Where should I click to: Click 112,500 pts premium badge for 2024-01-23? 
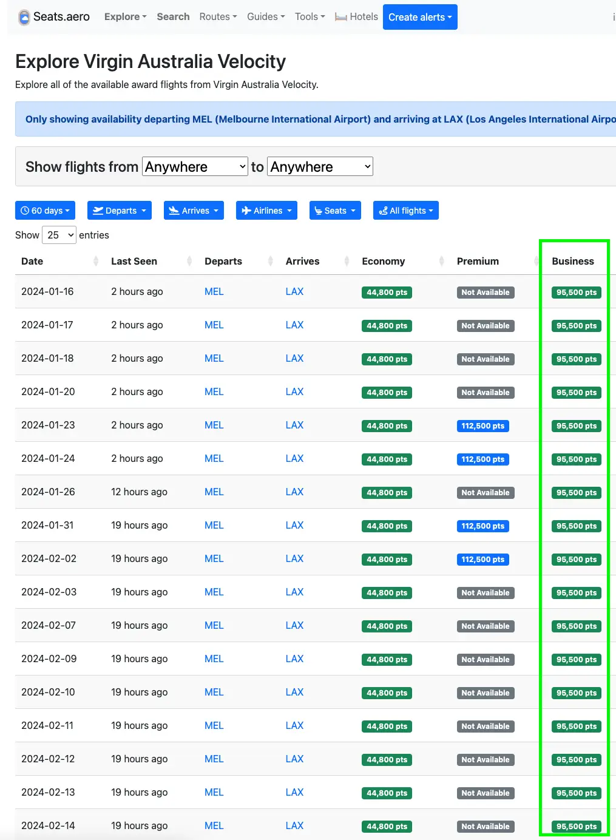pyautogui.click(x=483, y=426)
